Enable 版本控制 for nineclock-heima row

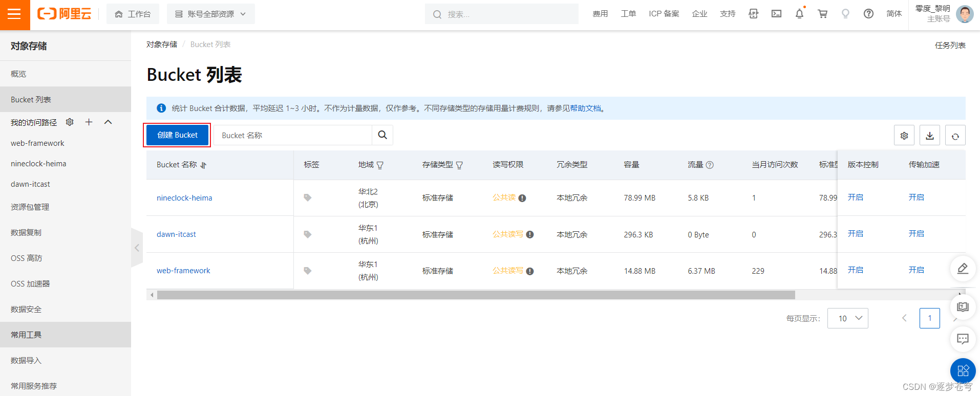(x=856, y=197)
